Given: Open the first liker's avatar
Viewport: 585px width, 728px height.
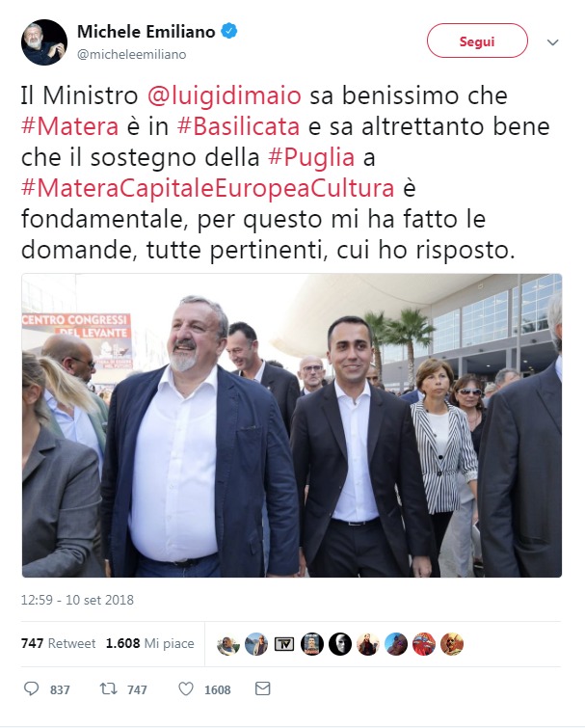Looking at the screenshot, I should point(228,644).
